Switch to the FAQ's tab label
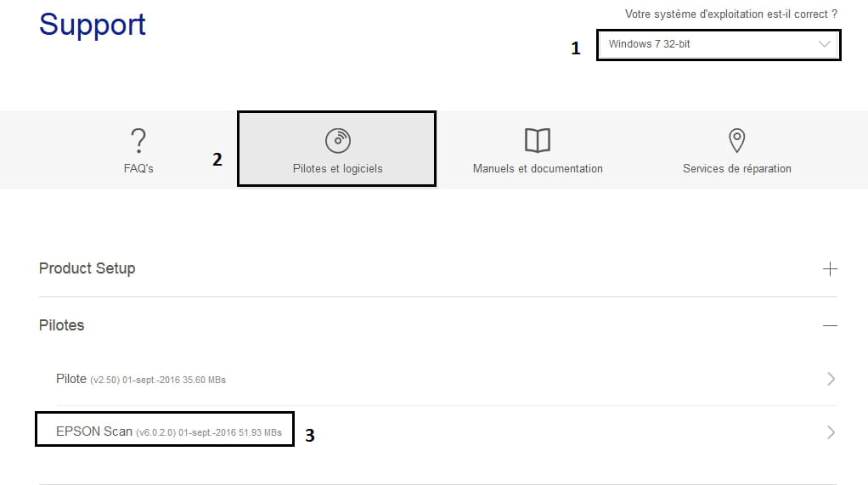868x485 pixels. [138, 168]
